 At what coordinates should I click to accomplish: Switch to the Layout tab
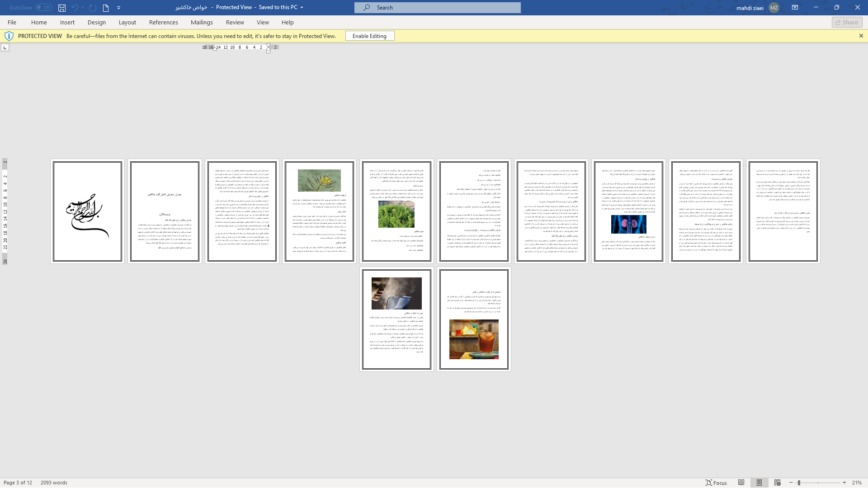(127, 22)
